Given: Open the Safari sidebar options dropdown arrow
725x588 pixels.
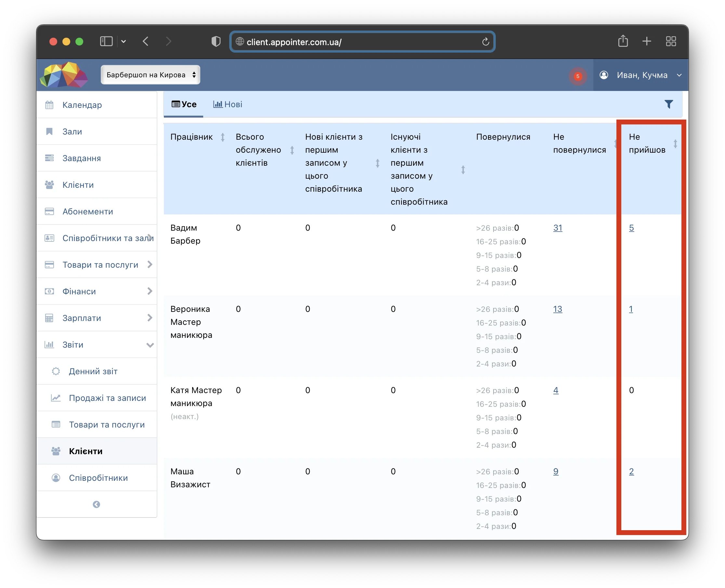Looking at the screenshot, I should pyautogui.click(x=123, y=41).
